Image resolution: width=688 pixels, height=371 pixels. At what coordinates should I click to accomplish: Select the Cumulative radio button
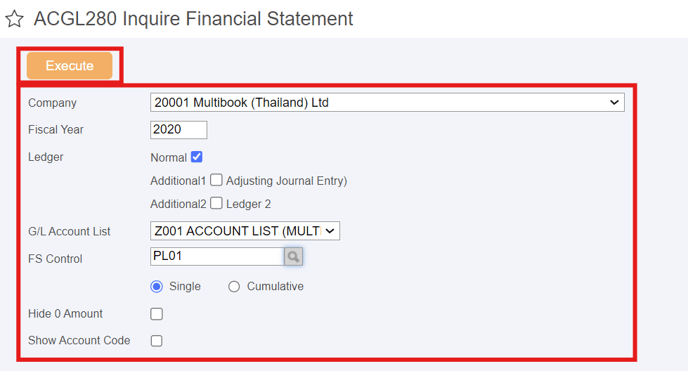tap(234, 286)
